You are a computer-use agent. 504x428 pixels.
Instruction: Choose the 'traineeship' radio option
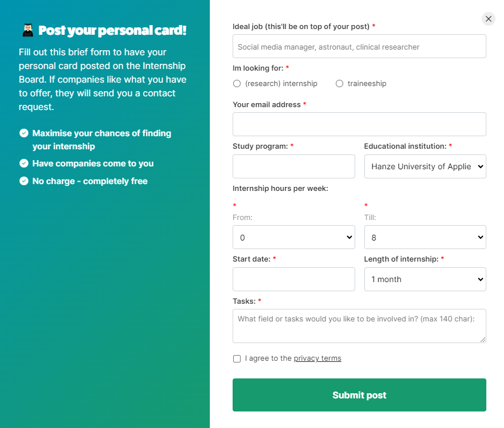(x=340, y=84)
